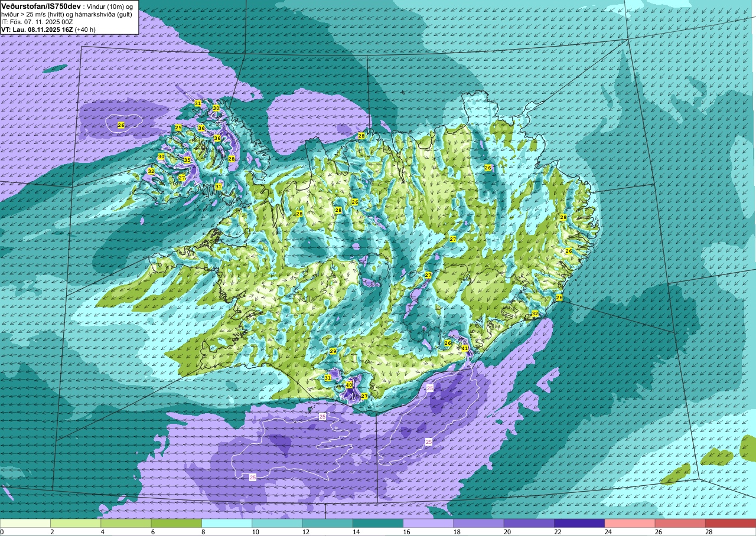The image size is (756, 536).
Task: Click the yellow gust label 35
Action: point(187,160)
